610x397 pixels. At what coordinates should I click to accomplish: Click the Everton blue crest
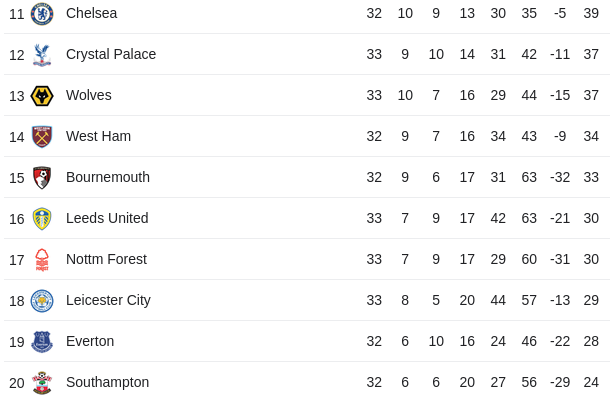(x=42, y=342)
